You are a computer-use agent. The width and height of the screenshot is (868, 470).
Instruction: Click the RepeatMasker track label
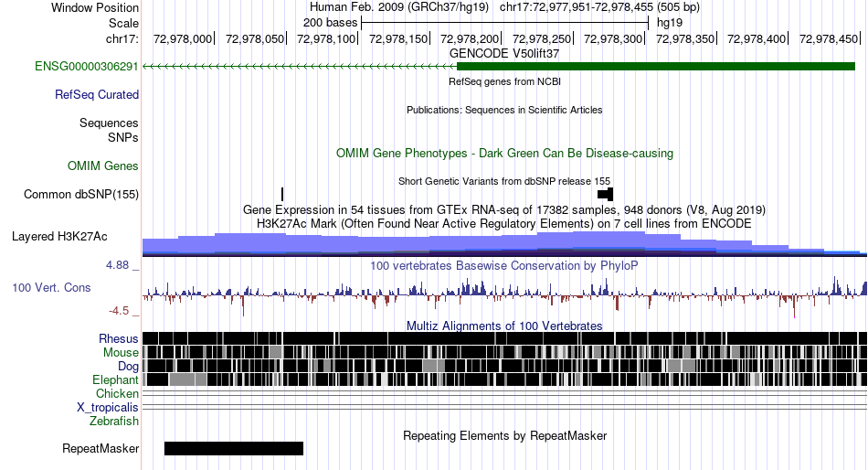(x=101, y=448)
